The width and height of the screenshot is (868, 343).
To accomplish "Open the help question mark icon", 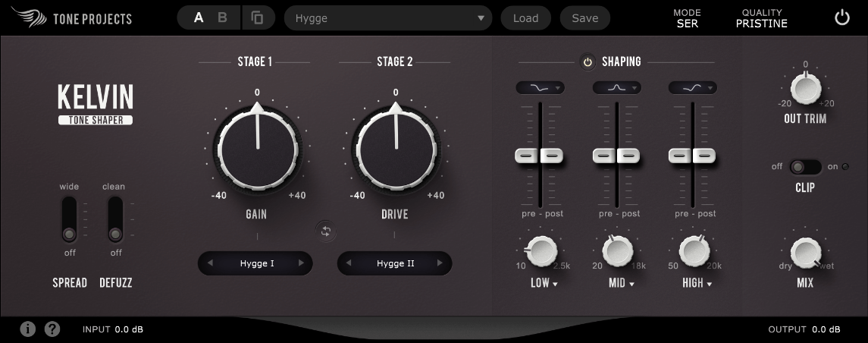I will pyautogui.click(x=52, y=329).
